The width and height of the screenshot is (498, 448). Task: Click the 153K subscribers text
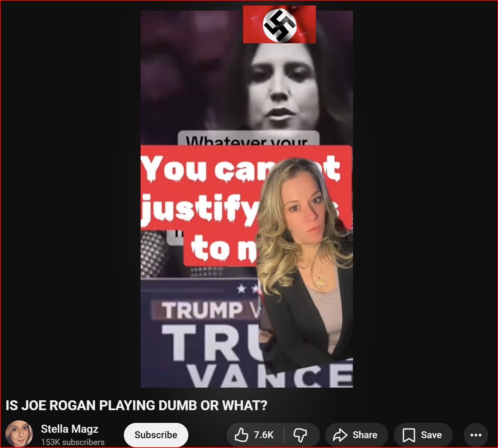[72, 442]
